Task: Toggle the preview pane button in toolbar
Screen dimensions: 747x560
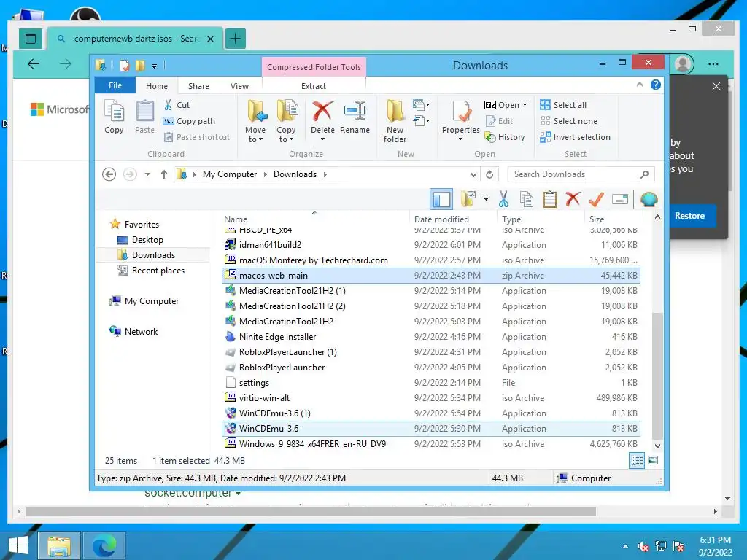Action: (x=441, y=199)
